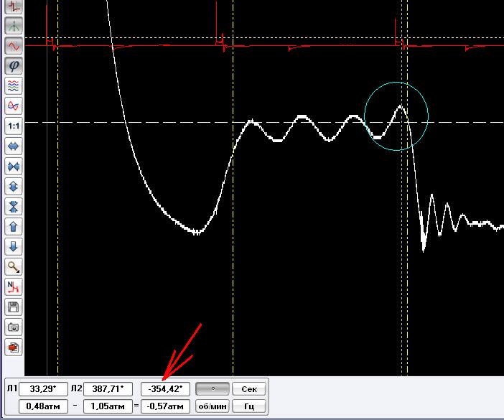Stretch waveform horizontally with outward arrows

(14, 146)
